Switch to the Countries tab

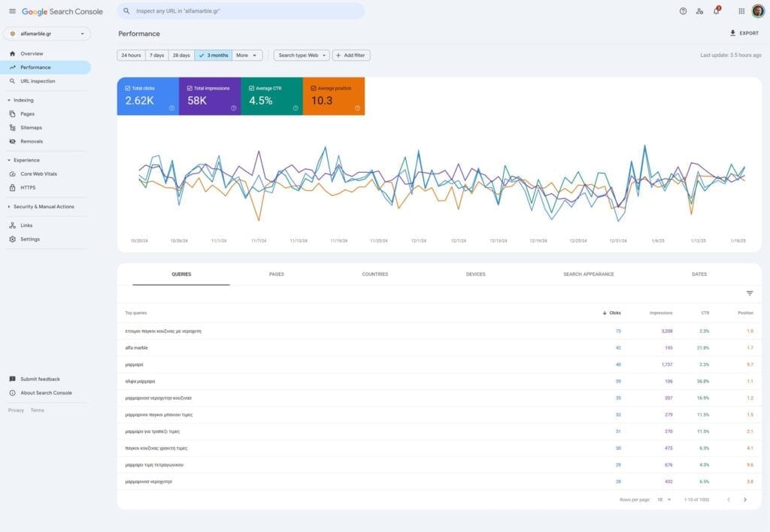pos(374,274)
